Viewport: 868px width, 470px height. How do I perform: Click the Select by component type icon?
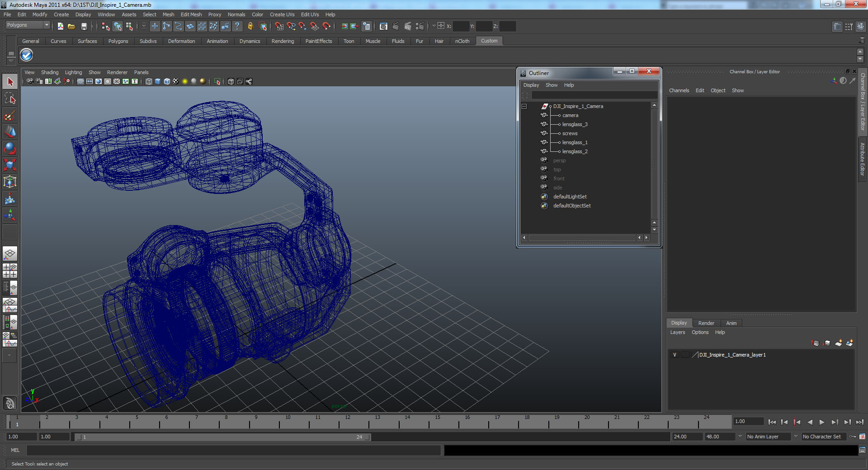[129, 26]
